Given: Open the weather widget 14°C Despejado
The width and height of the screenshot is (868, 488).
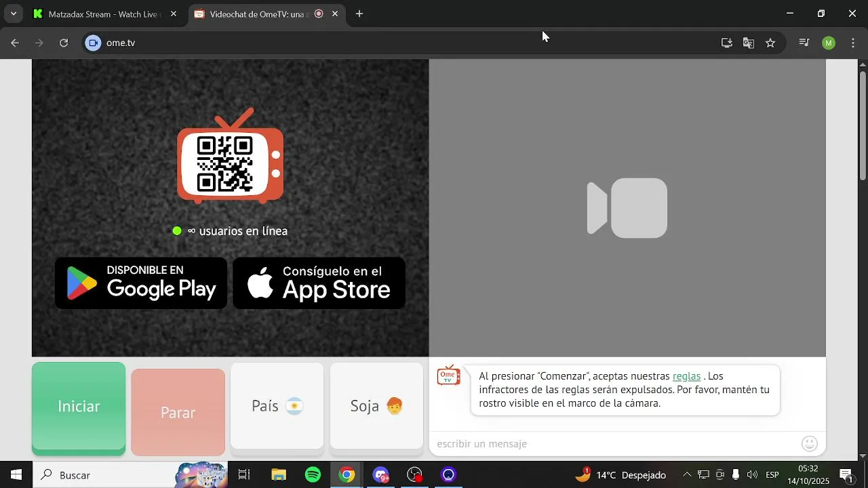Looking at the screenshot, I should tap(620, 475).
